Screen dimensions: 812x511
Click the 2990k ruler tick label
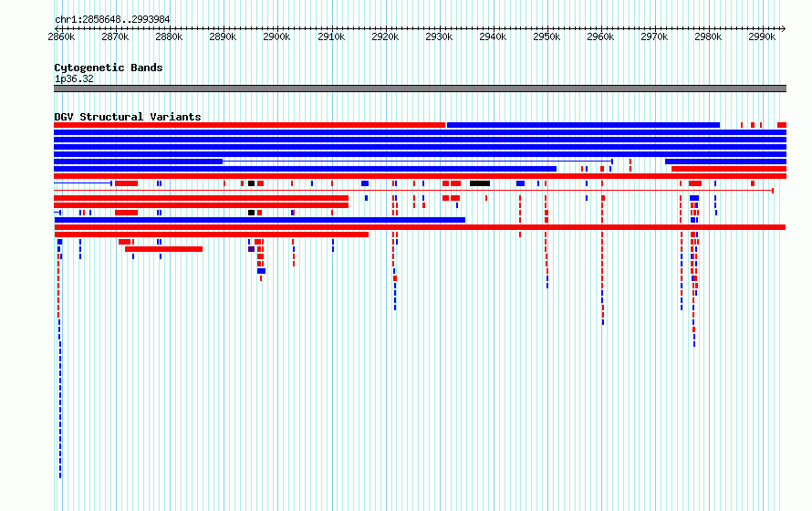click(762, 36)
